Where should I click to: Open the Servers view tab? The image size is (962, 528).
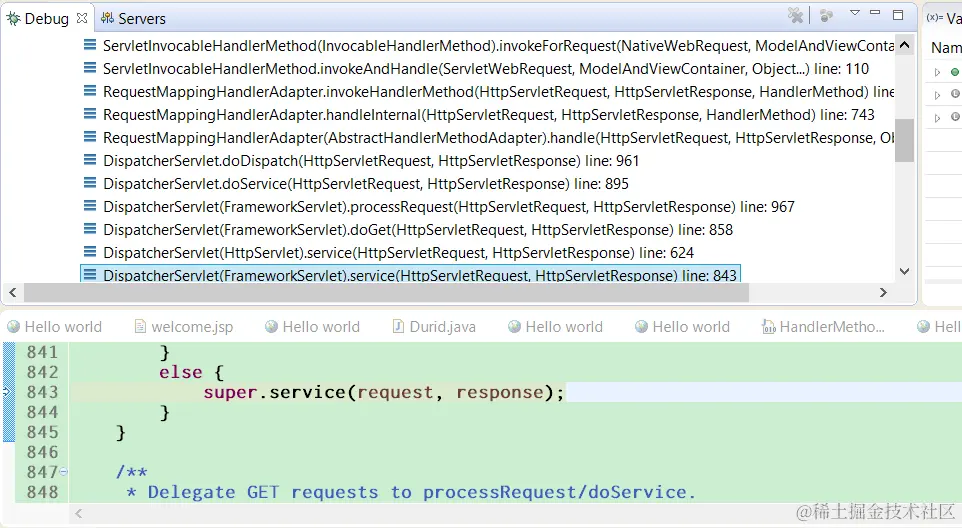tap(134, 19)
